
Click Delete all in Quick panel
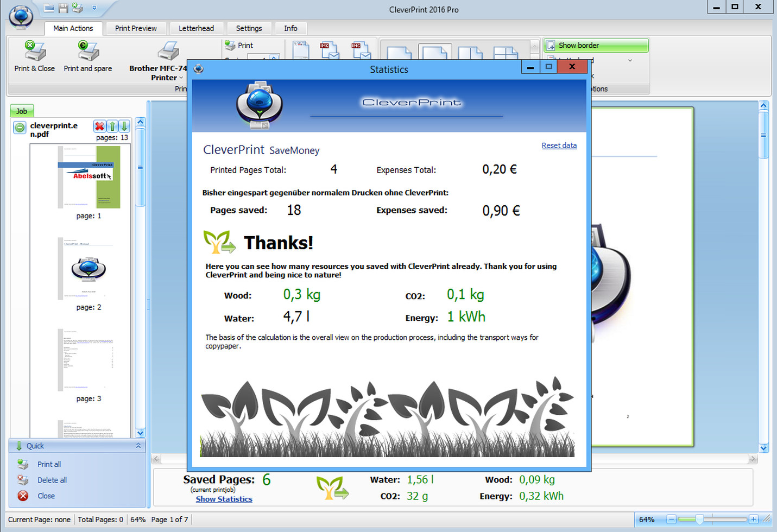52,480
